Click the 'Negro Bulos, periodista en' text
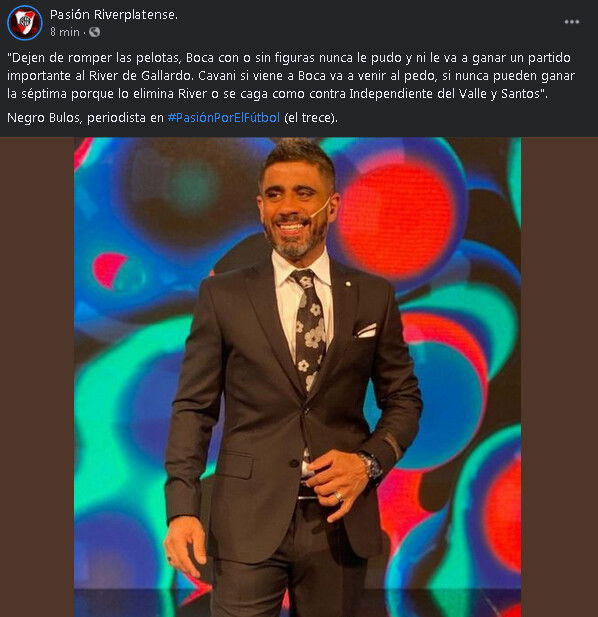This screenshot has height=617, width=598. point(85,118)
